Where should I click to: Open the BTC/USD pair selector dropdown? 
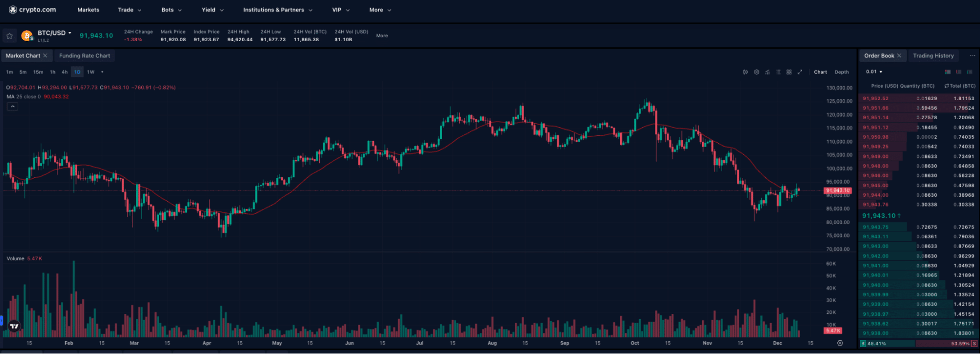tap(54, 33)
